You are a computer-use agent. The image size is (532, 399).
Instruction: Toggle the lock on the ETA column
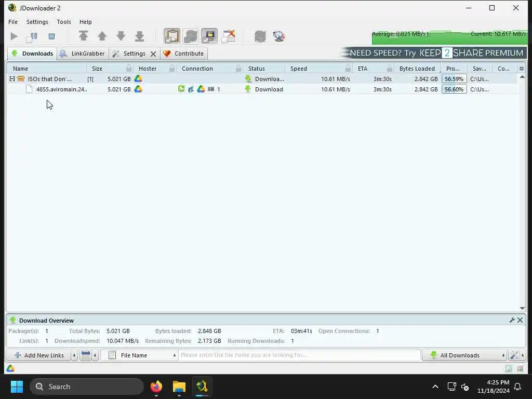pyautogui.click(x=390, y=68)
